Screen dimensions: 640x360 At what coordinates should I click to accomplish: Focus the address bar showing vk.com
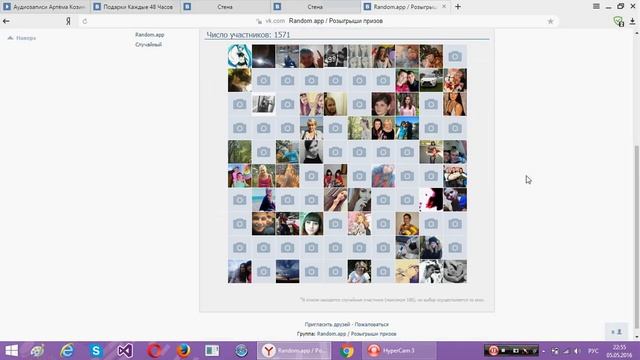318,21
